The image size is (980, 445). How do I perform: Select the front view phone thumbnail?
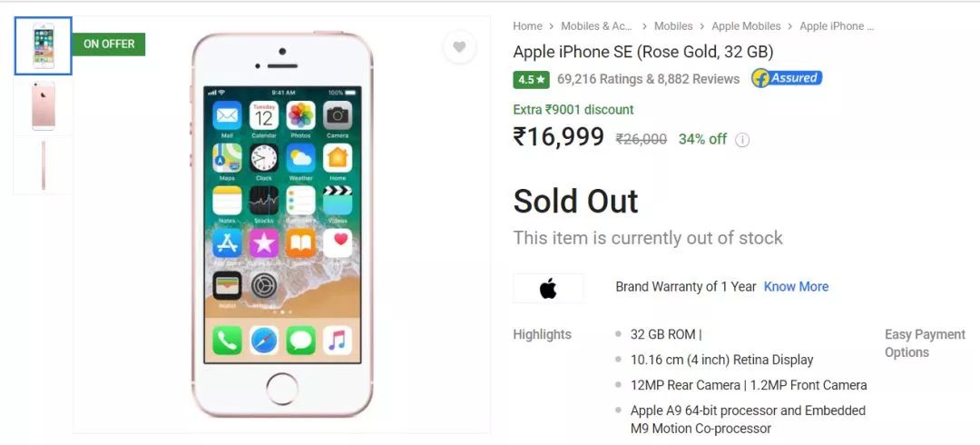tap(44, 45)
